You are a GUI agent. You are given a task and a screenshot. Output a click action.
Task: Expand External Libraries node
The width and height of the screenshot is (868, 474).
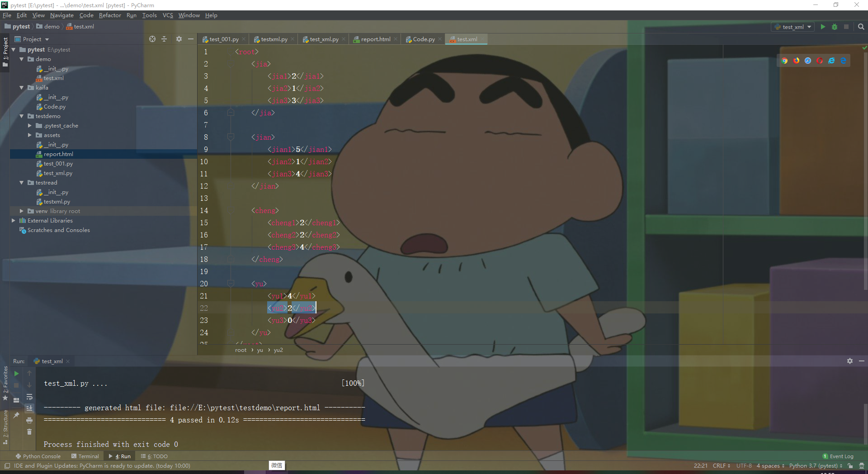[x=13, y=221]
